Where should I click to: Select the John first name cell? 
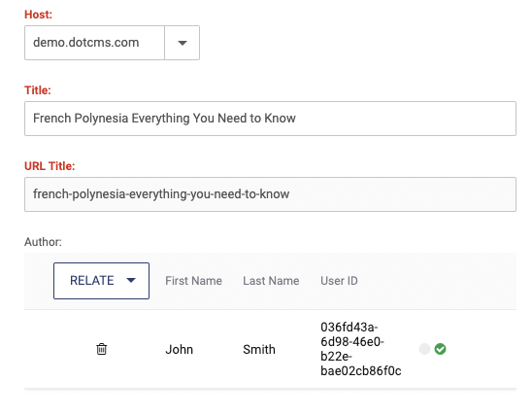coord(180,350)
